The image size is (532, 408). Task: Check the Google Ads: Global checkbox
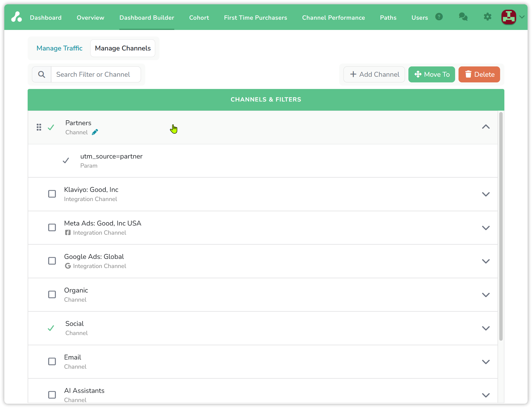tap(52, 261)
